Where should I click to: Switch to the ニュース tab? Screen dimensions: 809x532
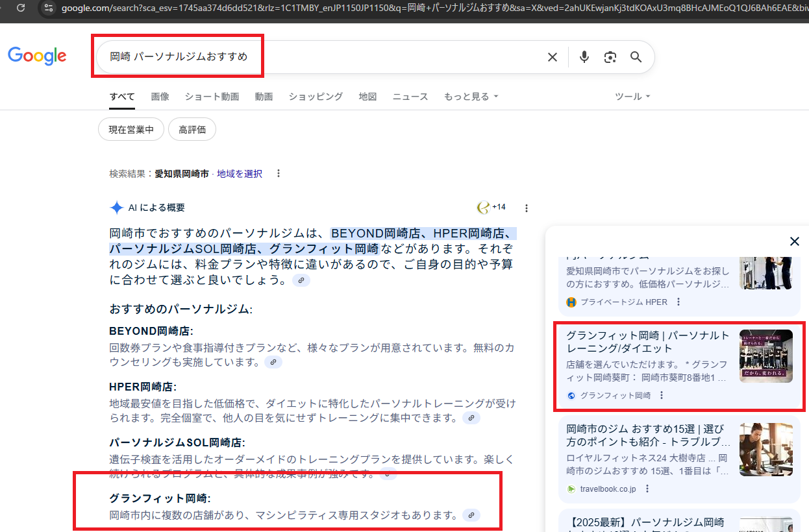point(410,97)
